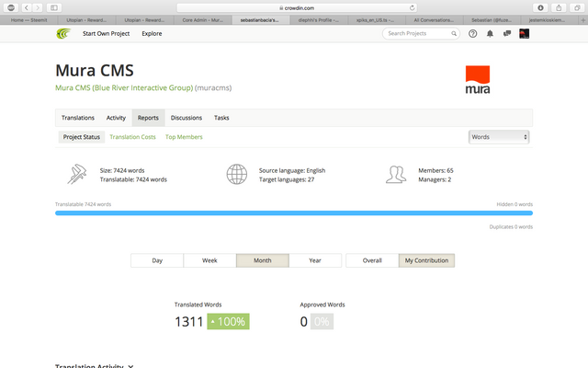Click the translatable words progress bar
This screenshot has height=368, width=588.
click(294, 213)
